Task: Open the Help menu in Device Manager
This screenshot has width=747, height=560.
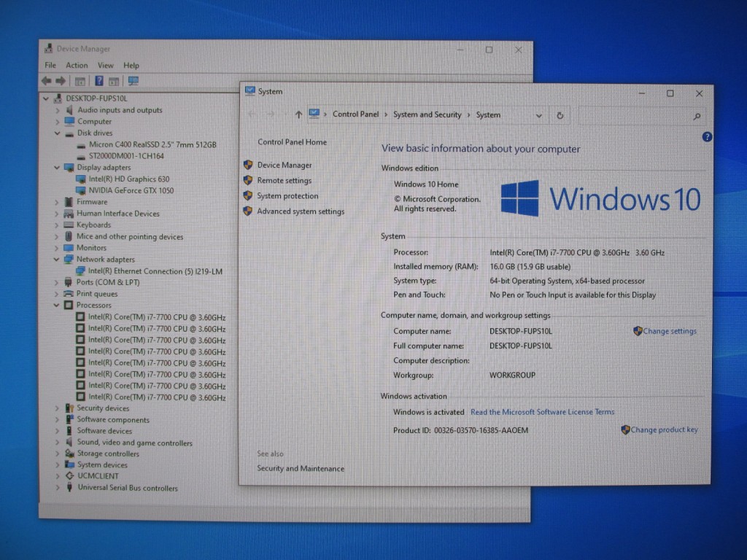Action: point(131,65)
